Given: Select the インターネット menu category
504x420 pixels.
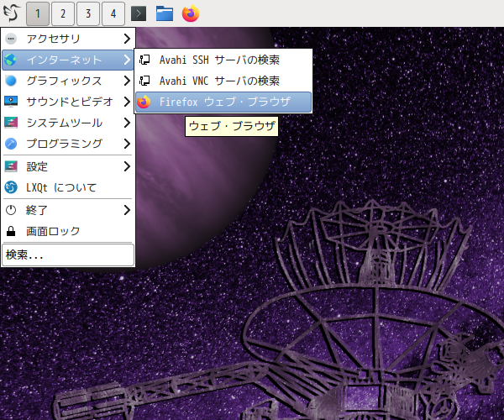Looking at the screenshot, I should (x=67, y=60).
